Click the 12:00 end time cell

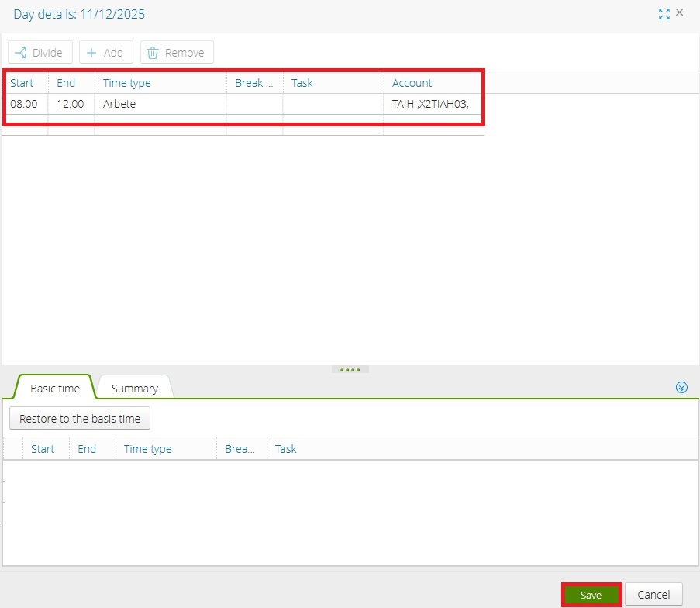(x=71, y=104)
